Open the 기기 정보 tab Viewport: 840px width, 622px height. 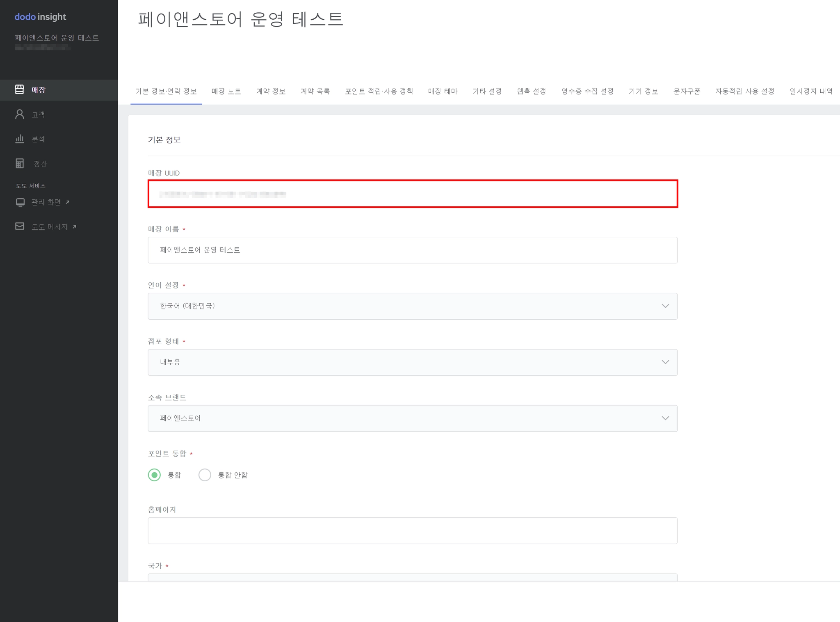point(643,91)
